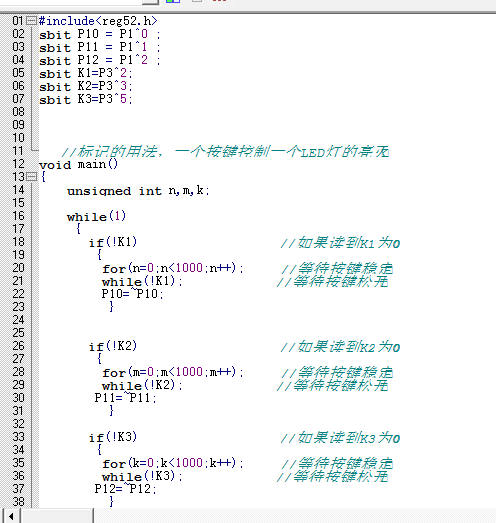Click the 'for(n=0;n<1000;n++);' loop
This screenshot has width=496, height=523.
(173, 268)
